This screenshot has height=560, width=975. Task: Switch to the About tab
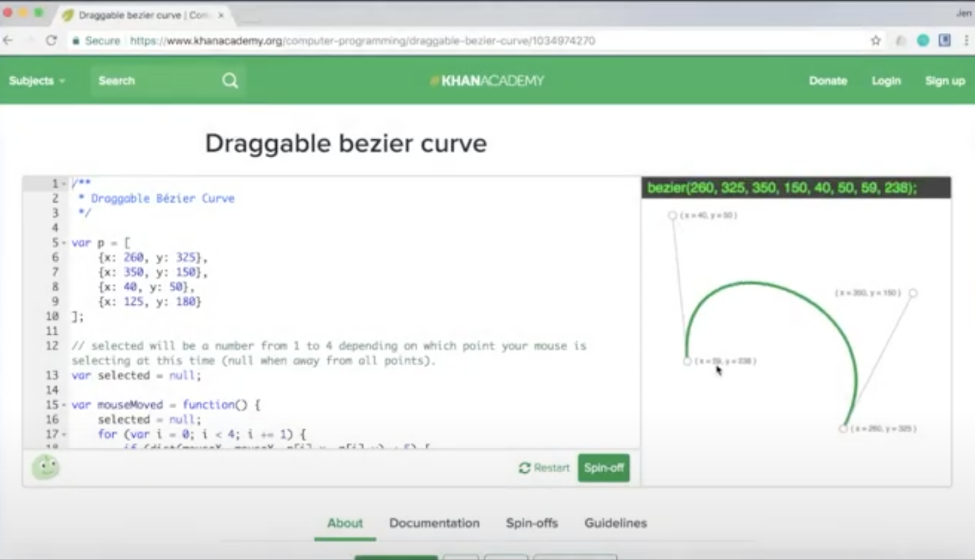[x=345, y=523]
